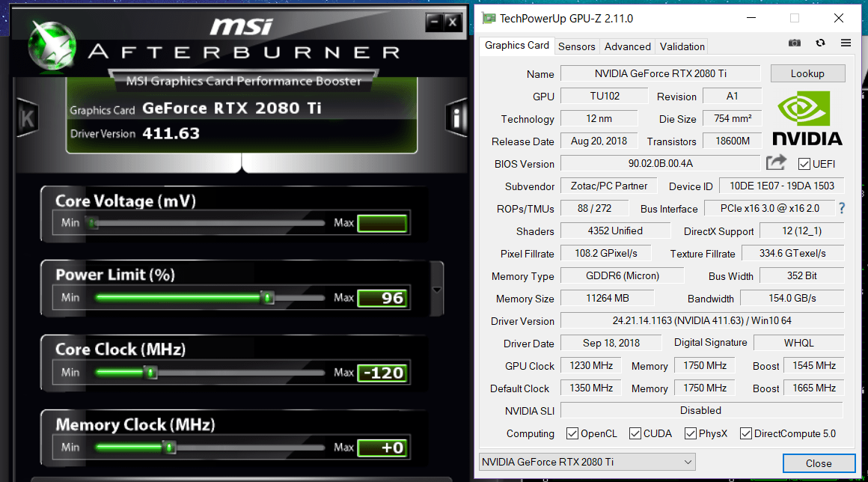Click the ROPs/TMUs value 88 / 272

[595, 209]
